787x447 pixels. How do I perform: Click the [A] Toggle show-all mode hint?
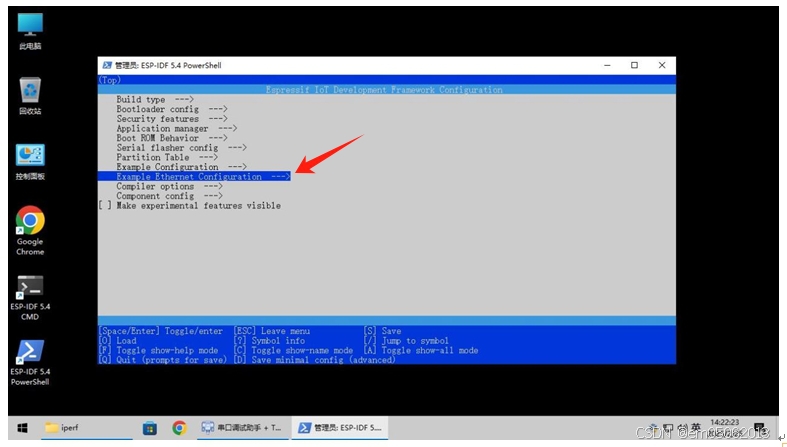coord(421,350)
